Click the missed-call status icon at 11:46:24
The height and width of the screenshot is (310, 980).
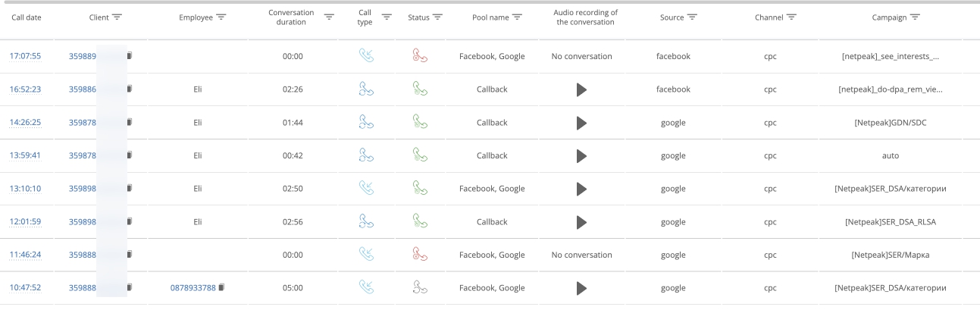421,255
